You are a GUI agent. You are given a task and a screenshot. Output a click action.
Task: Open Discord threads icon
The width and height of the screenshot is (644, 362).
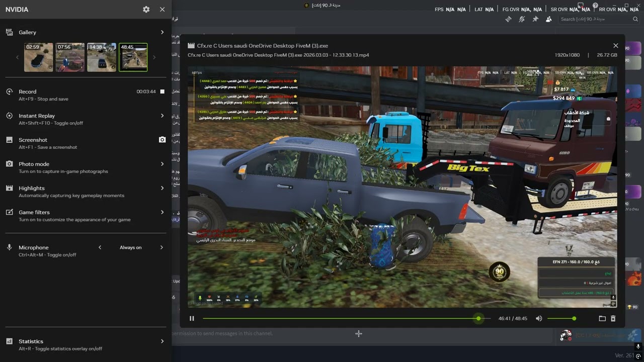point(509,19)
